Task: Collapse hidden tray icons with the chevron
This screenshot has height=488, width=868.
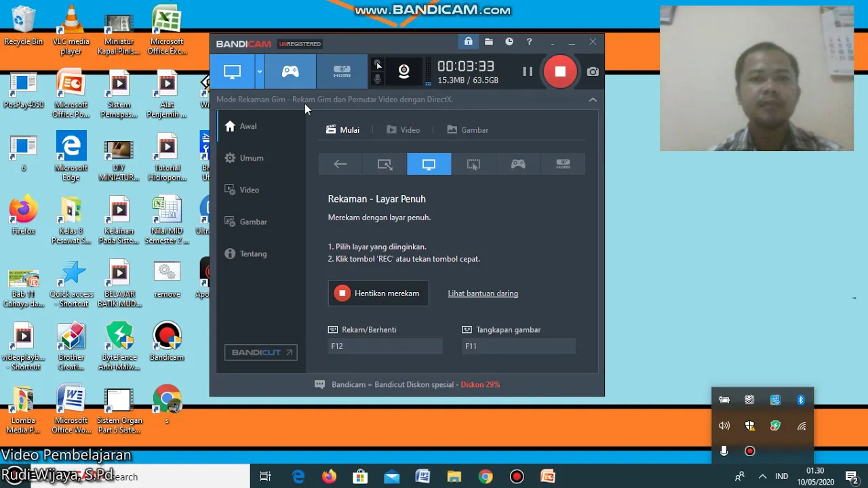Action: point(762,476)
